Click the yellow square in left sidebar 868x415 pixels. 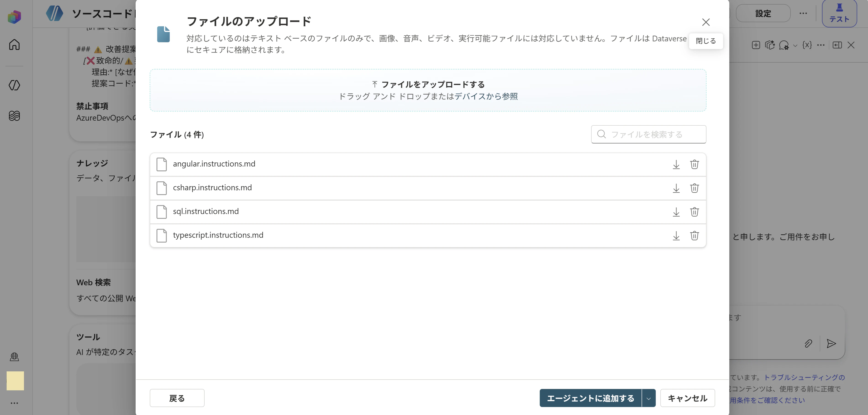click(15, 381)
